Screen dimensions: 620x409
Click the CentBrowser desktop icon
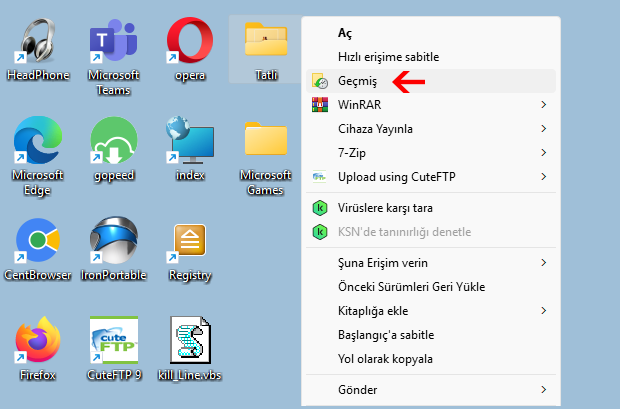point(38,240)
